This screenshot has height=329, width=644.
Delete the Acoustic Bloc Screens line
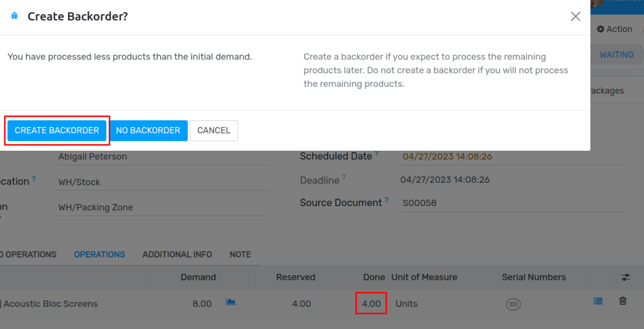point(623,301)
